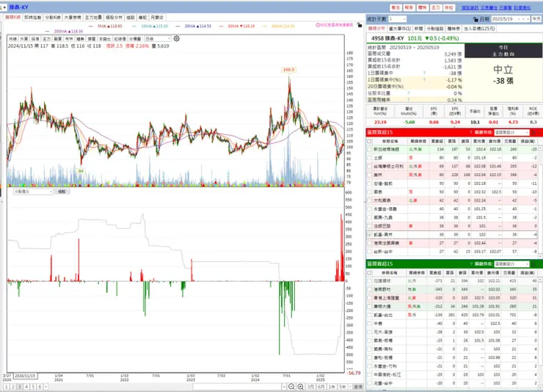Switch to 即時走勢 tab
The width and height of the screenshot is (543, 392).
pyautogui.click(x=32, y=18)
